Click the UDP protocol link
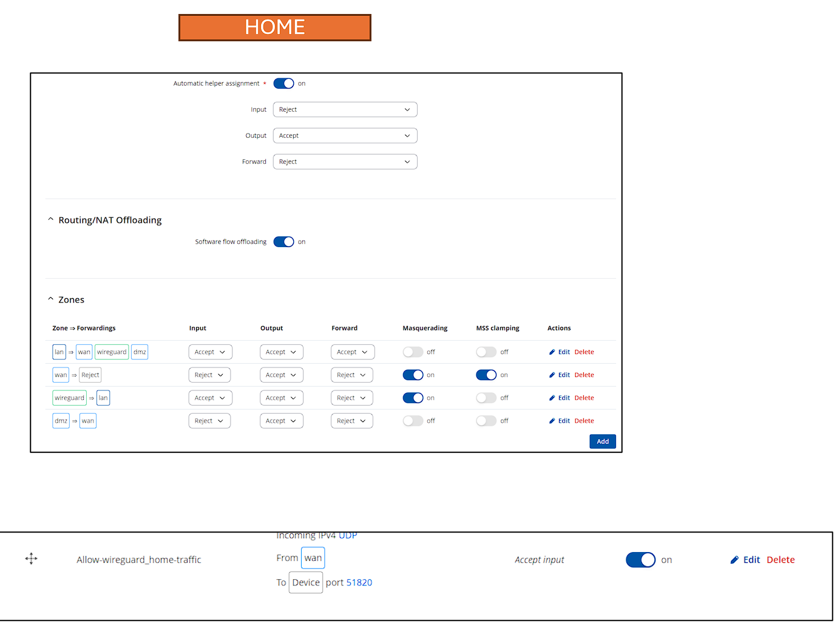840x634 pixels. [348, 536]
